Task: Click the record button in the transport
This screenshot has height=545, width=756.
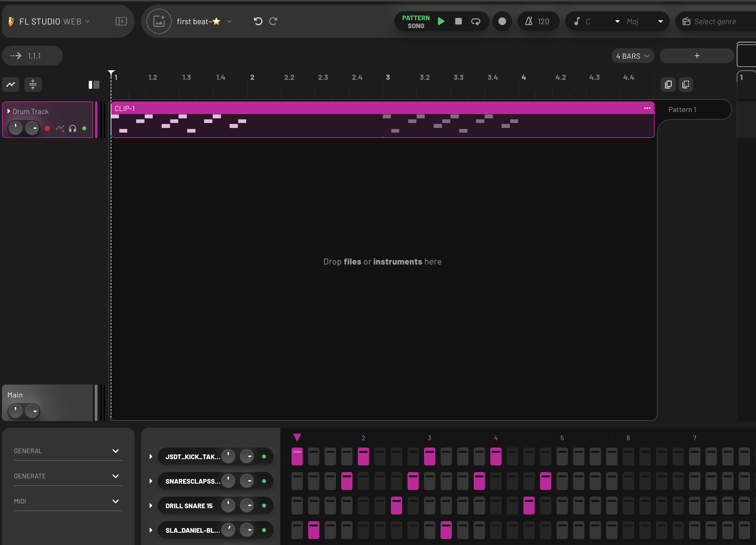Action: [502, 21]
